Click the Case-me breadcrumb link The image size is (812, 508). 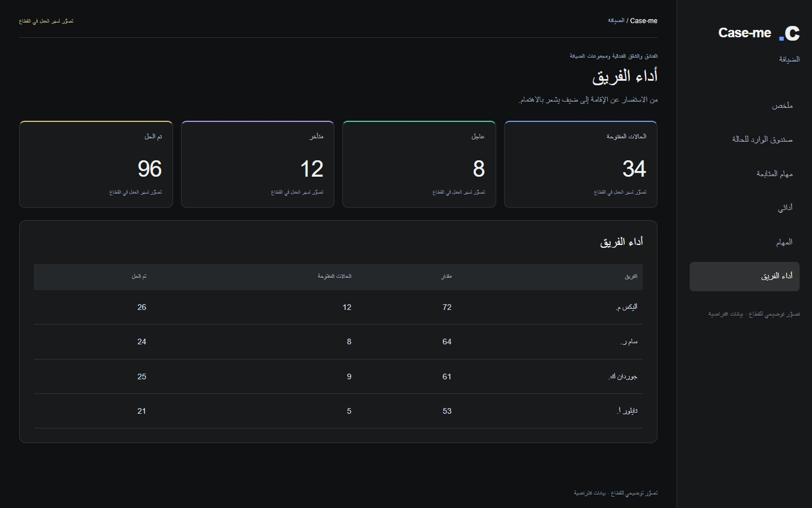pyautogui.click(x=643, y=21)
